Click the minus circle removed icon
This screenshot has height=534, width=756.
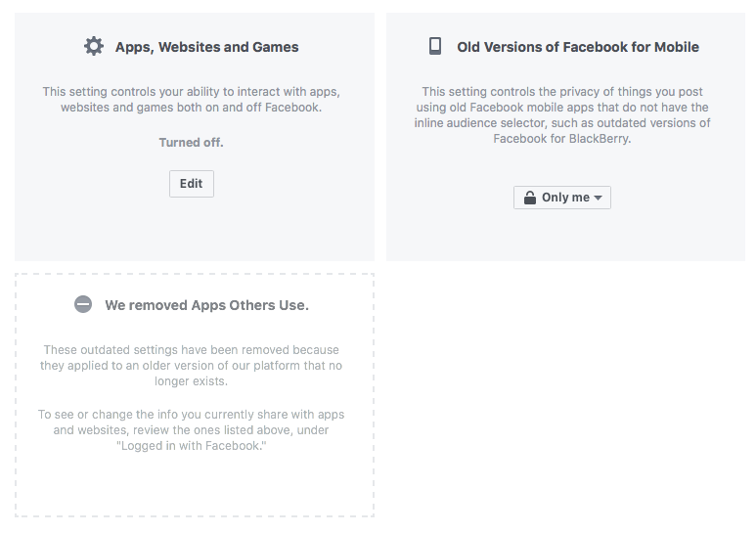click(x=83, y=304)
